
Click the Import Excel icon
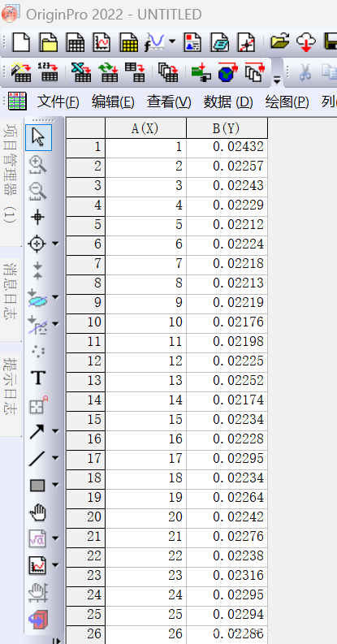pyautogui.click(x=81, y=72)
